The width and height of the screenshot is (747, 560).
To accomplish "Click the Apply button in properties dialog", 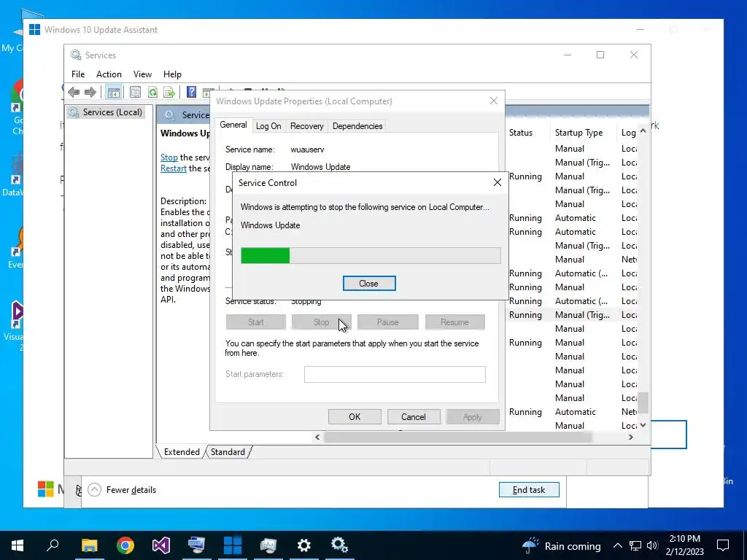I will pos(473,416).
